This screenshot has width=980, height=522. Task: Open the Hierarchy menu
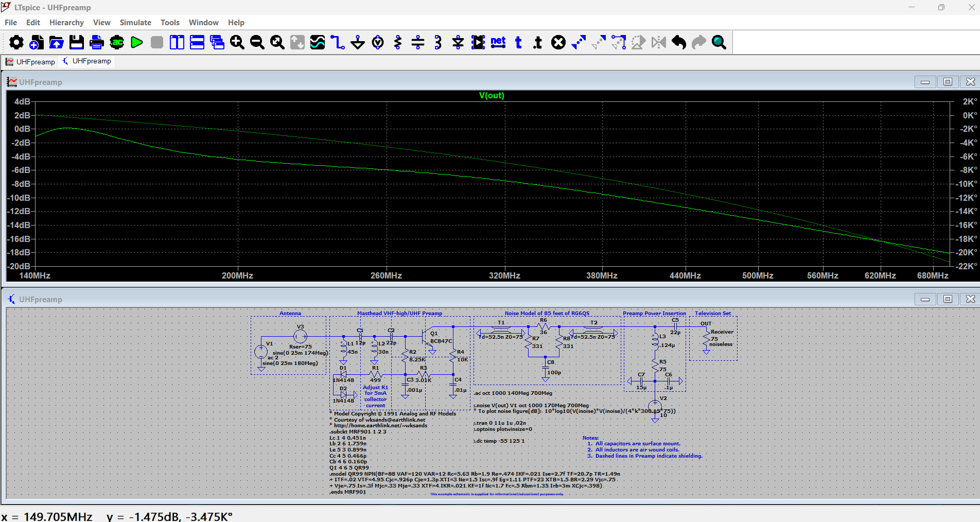pos(66,23)
